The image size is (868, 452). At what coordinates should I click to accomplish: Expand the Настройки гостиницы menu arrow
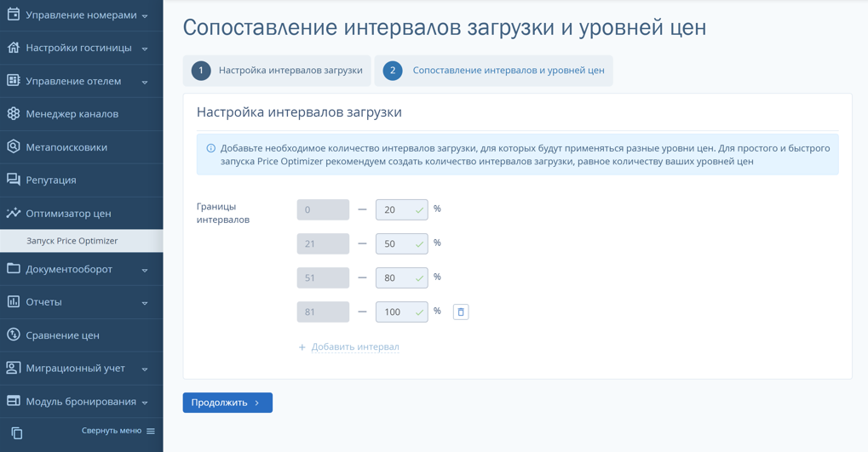[x=145, y=49]
